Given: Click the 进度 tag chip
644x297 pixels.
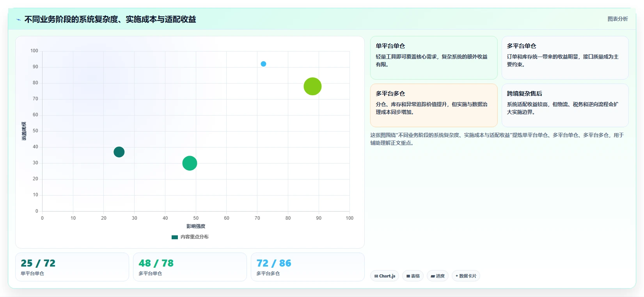Looking at the screenshot, I should [438, 276].
